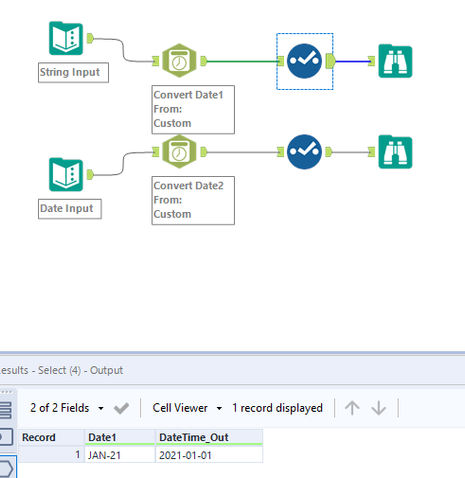This screenshot has width=465, height=478.
Task: Click output anchor of Convert Date1 tool
Action: point(203,61)
